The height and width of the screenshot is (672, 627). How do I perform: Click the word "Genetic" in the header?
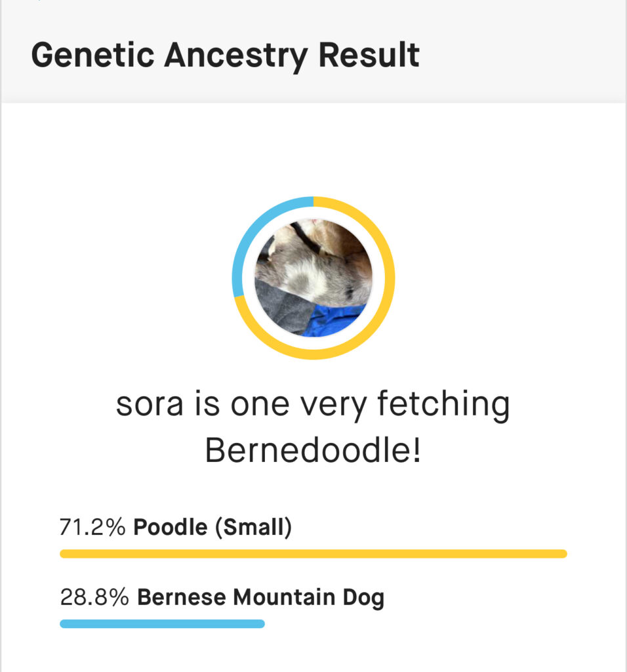pyautogui.click(x=91, y=55)
